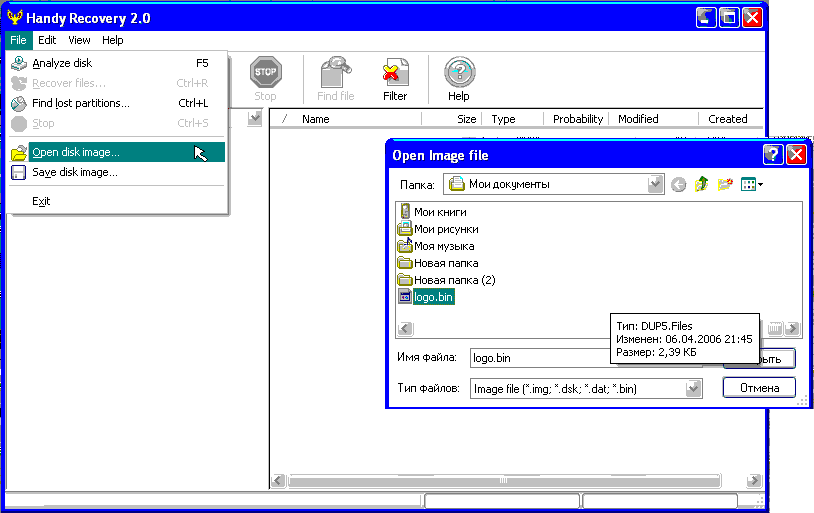Click the question mark help button in dialog title

772,155
